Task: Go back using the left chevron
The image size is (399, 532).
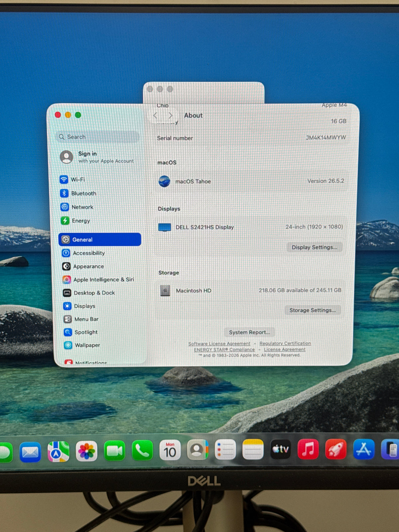Action: coord(155,115)
